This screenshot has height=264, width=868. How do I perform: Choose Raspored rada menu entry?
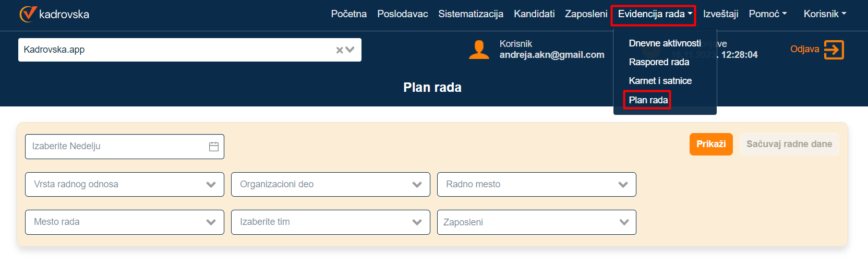659,62
